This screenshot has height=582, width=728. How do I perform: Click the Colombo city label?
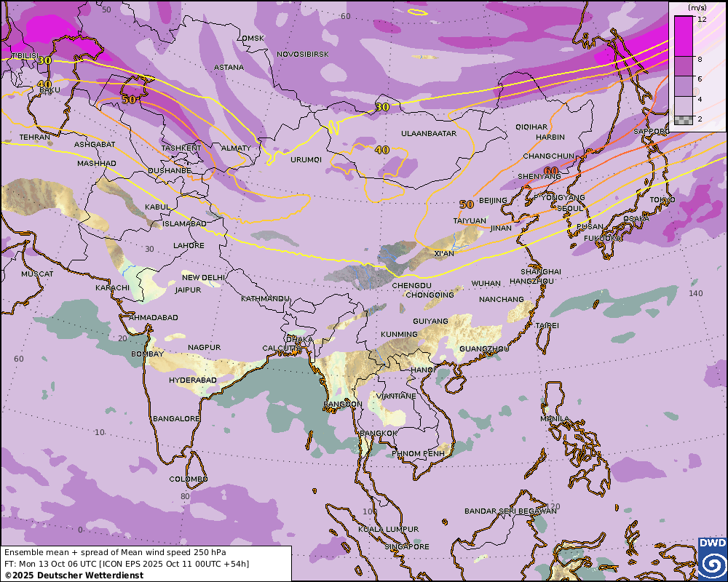(189, 479)
